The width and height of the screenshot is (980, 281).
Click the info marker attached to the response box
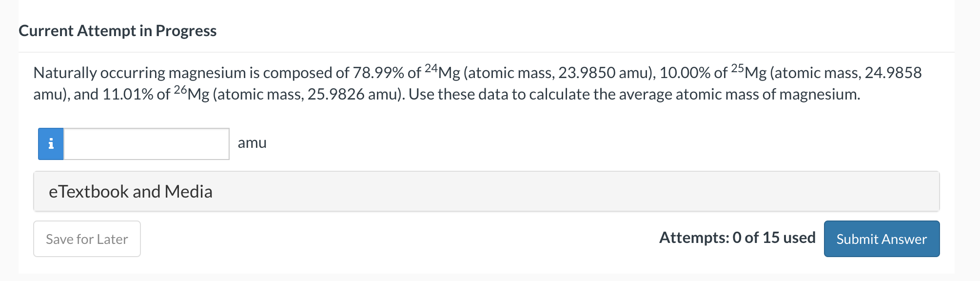[51, 143]
